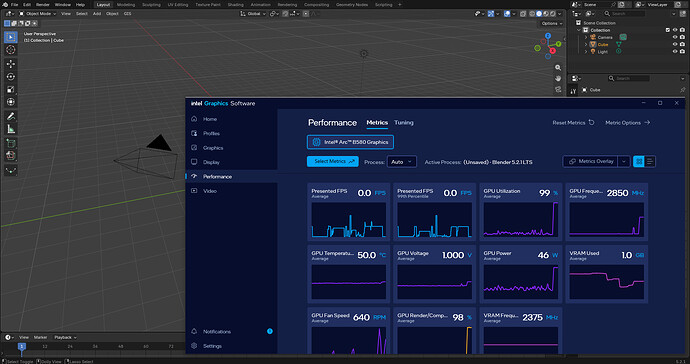Screen dimensions: 690x364
Task: Toggle Collection exclude checkbox in outliner
Action: [x=668, y=30]
